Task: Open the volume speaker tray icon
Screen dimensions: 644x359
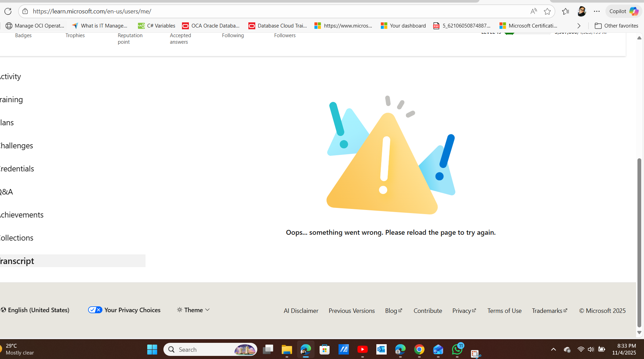Action: pos(591,350)
